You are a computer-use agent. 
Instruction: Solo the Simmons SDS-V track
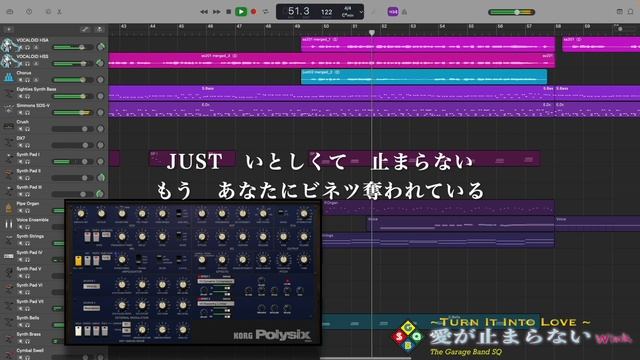27,113
